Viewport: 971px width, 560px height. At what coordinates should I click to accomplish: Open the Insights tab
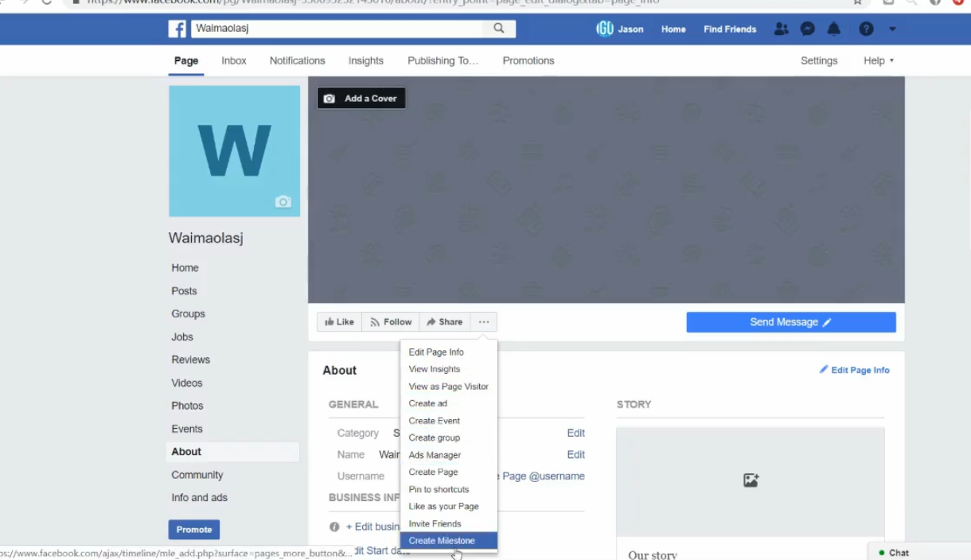coord(366,60)
